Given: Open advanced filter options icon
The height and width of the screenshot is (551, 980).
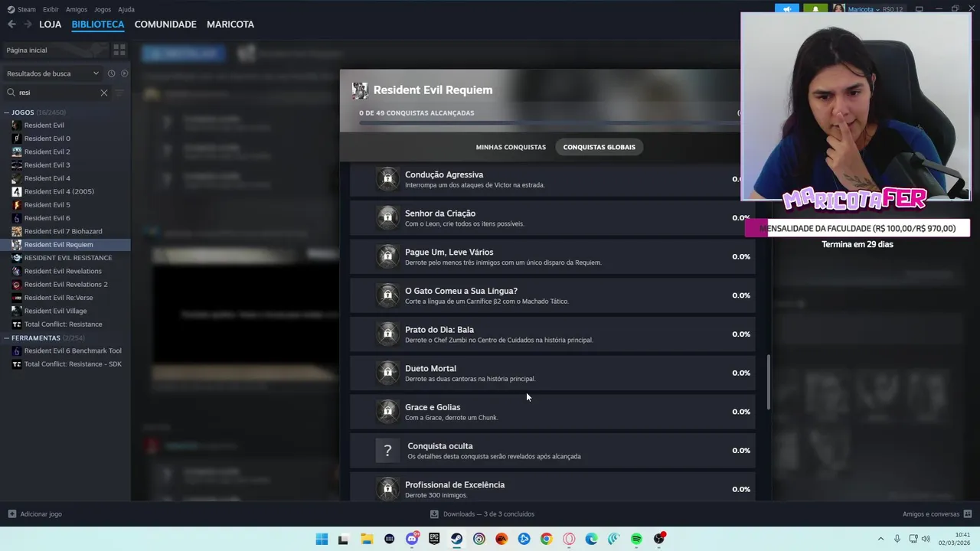Looking at the screenshot, I should point(119,93).
